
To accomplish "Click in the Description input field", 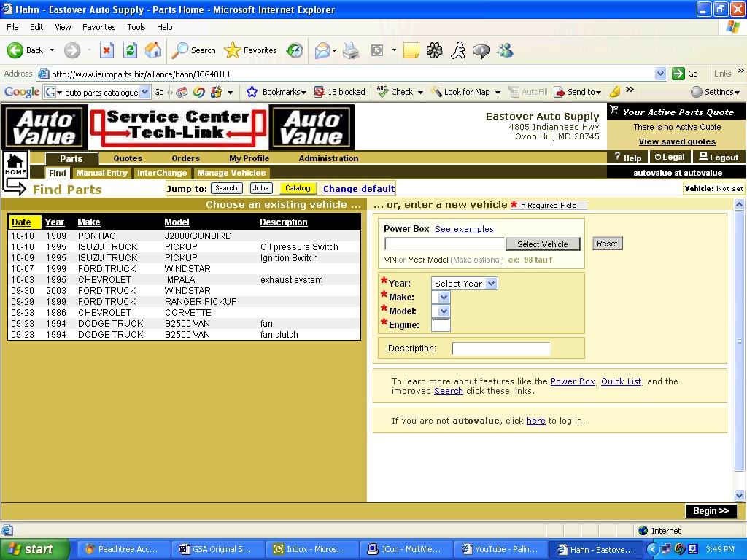I will point(500,349).
